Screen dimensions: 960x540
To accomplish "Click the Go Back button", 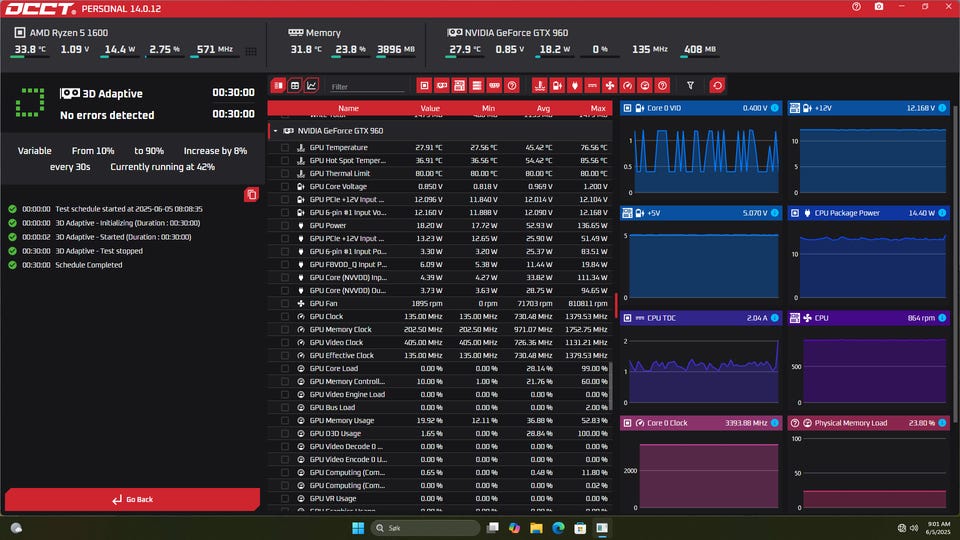I will tap(132, 500).
